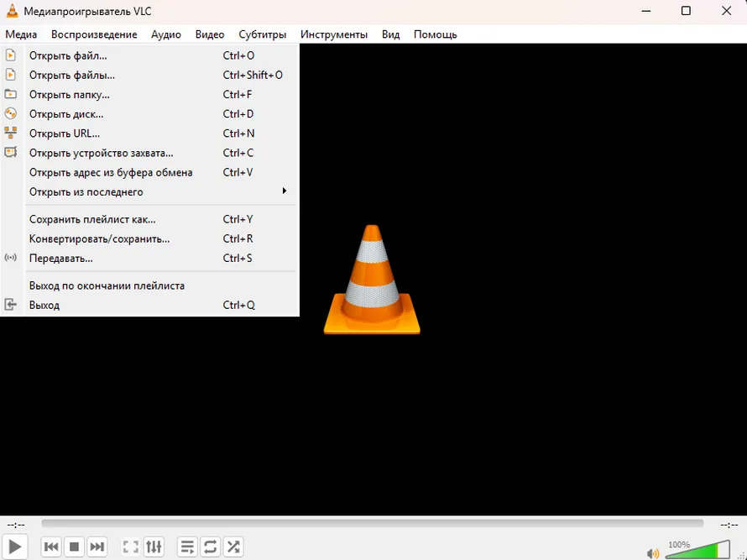Click the capture device icon

coord(10,152)
